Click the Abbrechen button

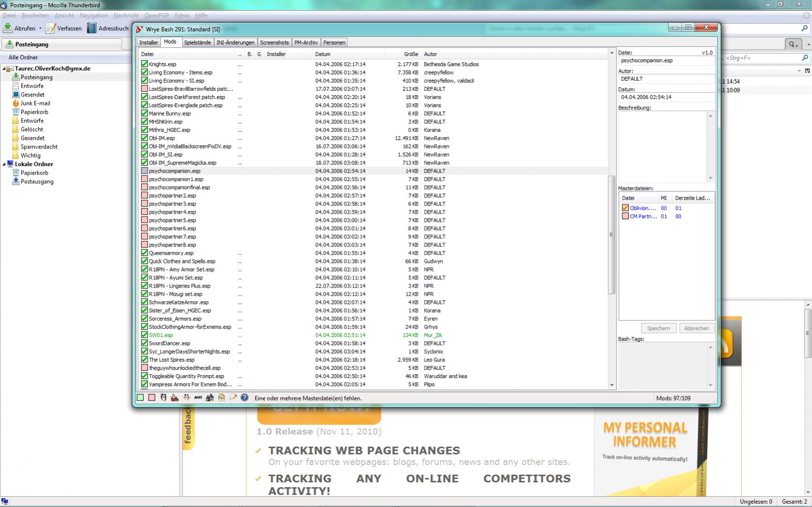coord(696,328)
